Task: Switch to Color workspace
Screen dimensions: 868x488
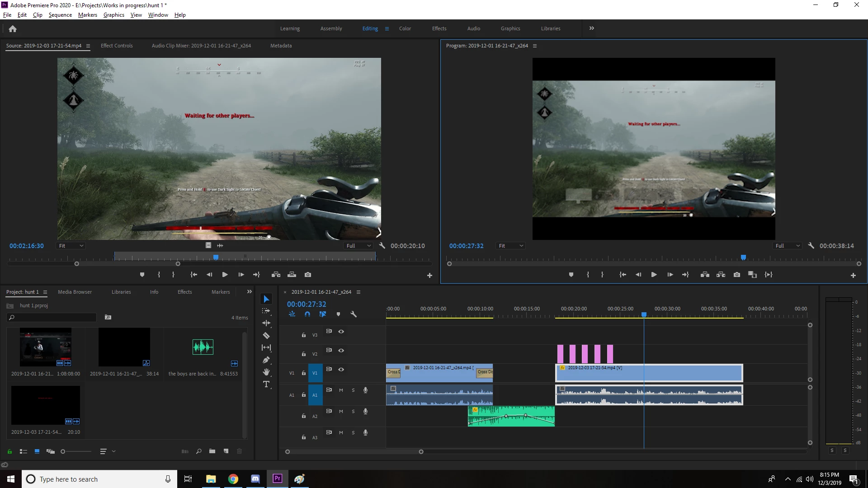Action: click(x=405, y=28)
